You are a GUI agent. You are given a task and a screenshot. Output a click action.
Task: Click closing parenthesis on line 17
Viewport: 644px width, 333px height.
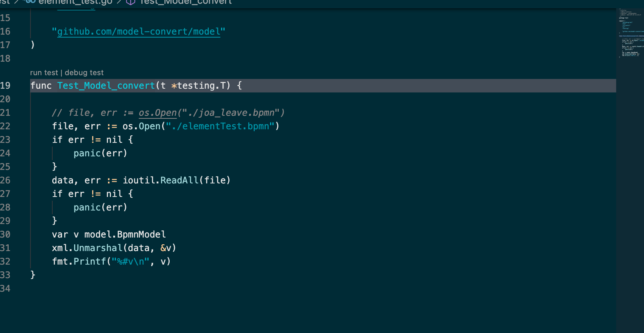pyautogui.click(x=33, y=45)
